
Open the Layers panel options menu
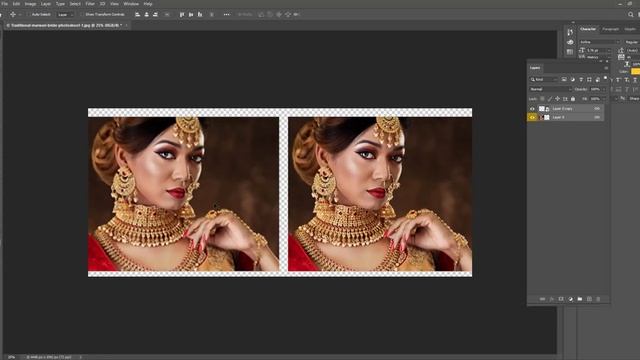click(606, 68)
